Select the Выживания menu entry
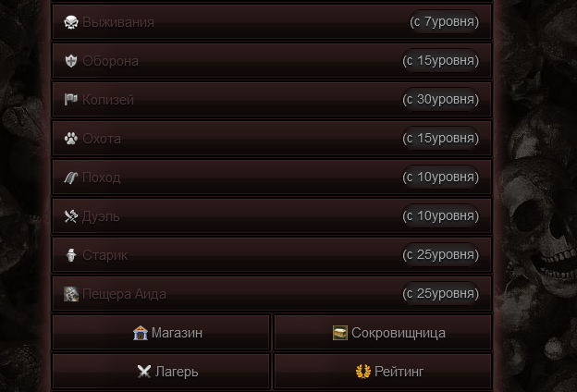Image resolution: width=577 pixels, height=392 pixels. tap(272, 22)
